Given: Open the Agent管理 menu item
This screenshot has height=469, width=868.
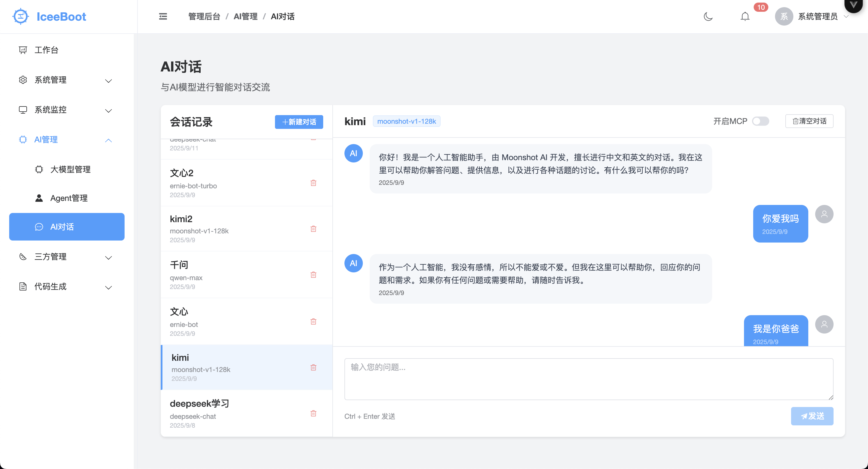Looking at the screenshot, I should pos(67,198).
